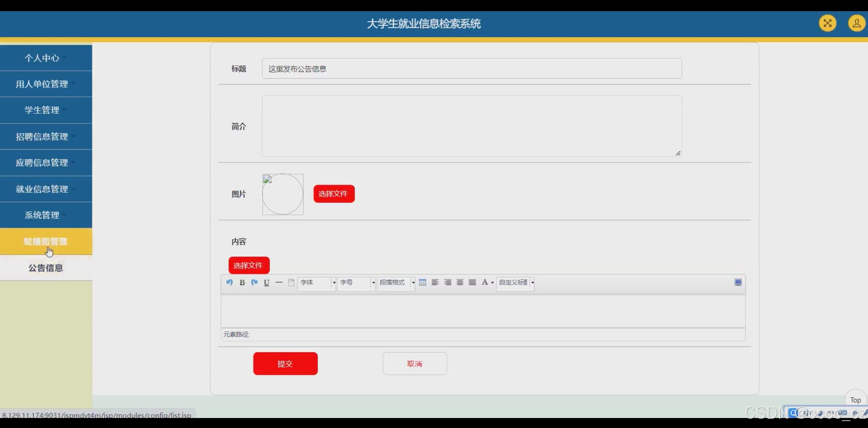
Task: Open the 段落格式 paragraph format dropdown
Action: pos(396,283)
